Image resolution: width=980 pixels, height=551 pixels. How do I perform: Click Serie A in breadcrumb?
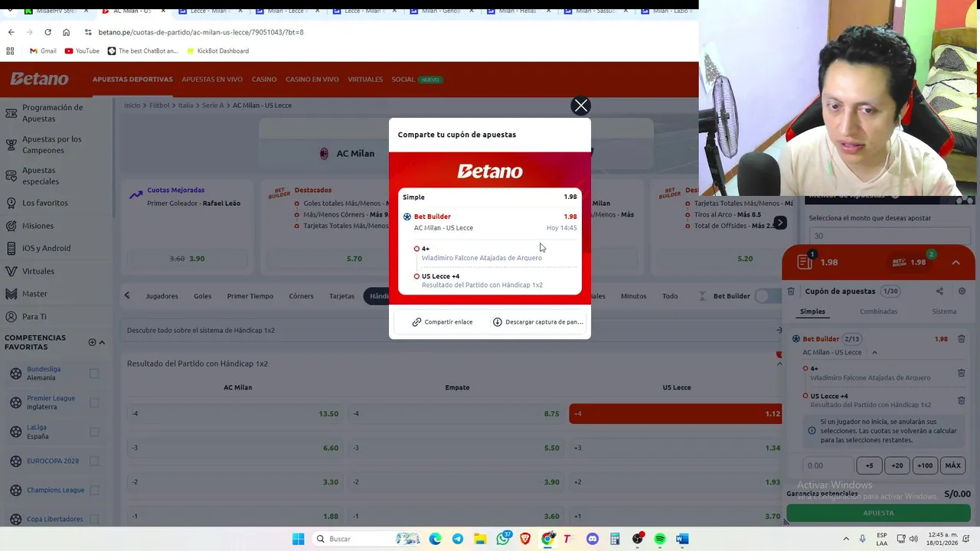click(213, 106)
